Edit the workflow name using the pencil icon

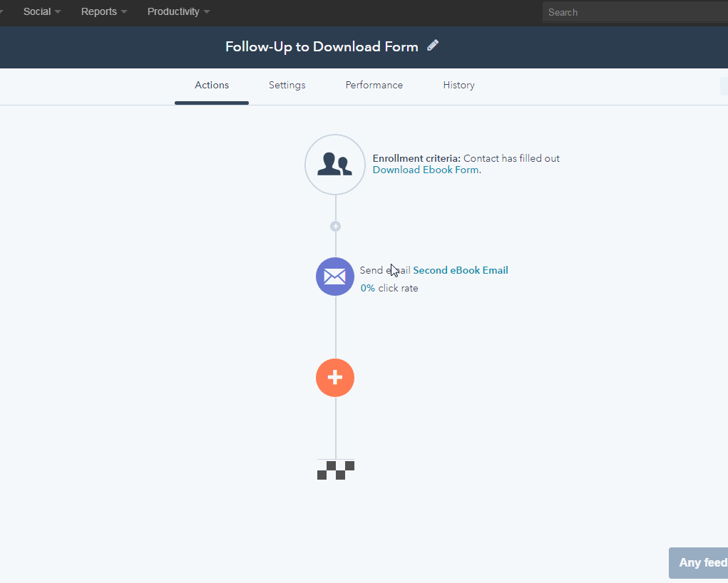pyautogui.click(x=433, y=45)
